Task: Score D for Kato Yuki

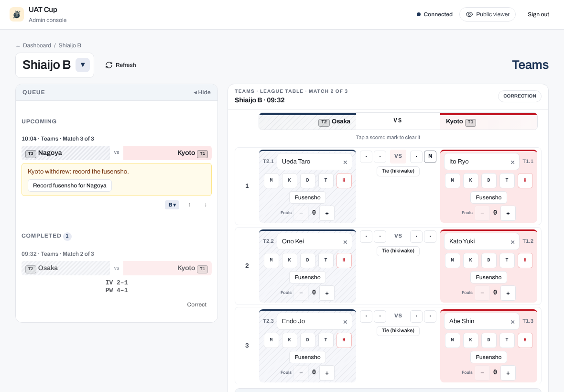Action: point(488,260)
